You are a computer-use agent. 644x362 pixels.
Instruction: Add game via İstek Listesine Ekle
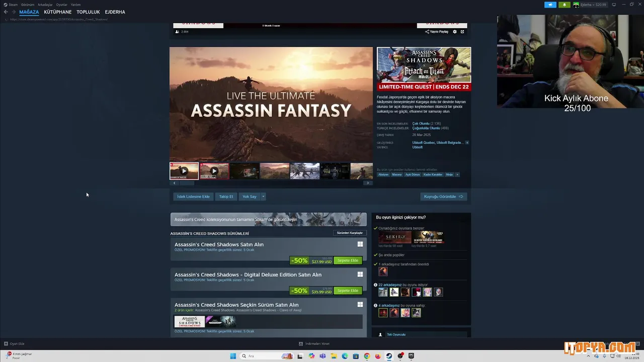point(193,197)
